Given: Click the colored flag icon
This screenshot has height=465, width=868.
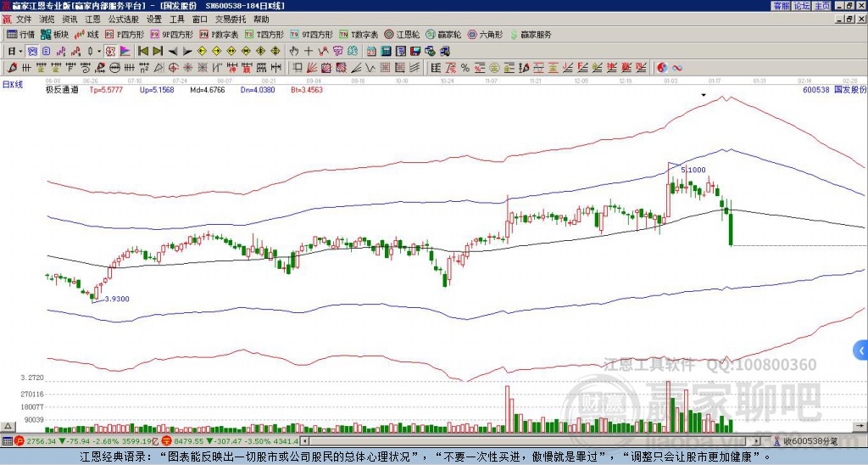Looking at the screenshot, I should [125, 51].
